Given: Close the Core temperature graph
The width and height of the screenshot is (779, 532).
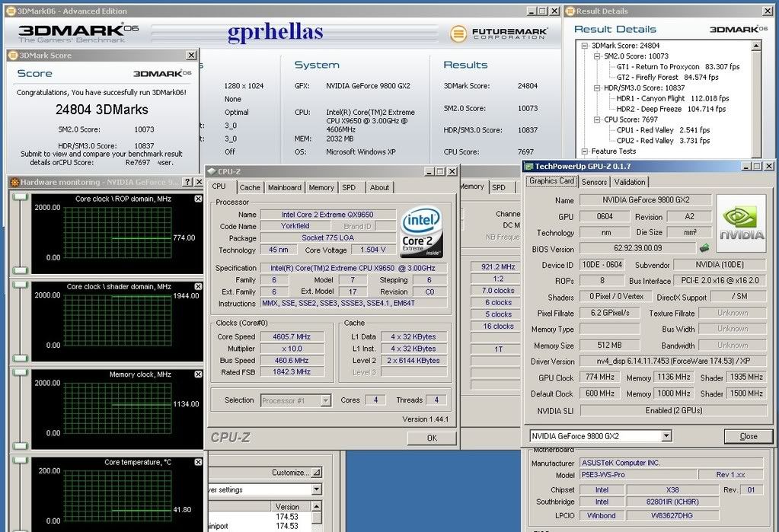Looking at the screenshot, I should pyautogui.click(x=198, y=462).
